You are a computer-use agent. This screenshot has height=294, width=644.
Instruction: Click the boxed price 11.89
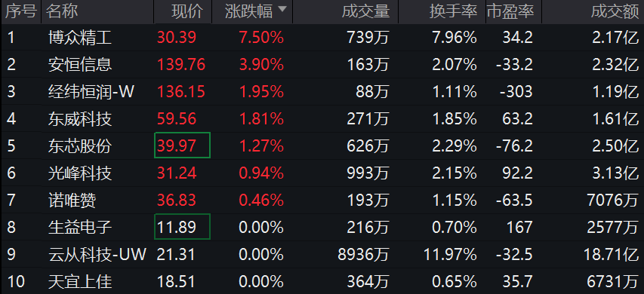[183, 226]
